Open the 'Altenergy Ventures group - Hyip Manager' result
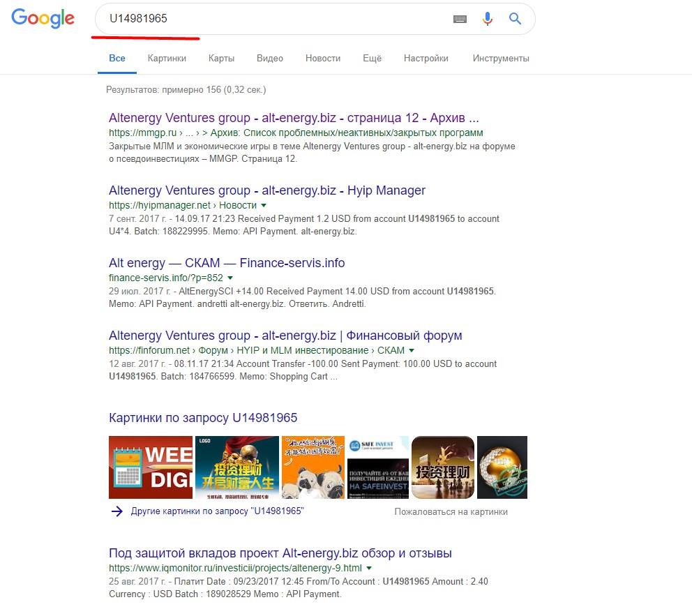The image size is (692, 616). [x=267, y=190]
